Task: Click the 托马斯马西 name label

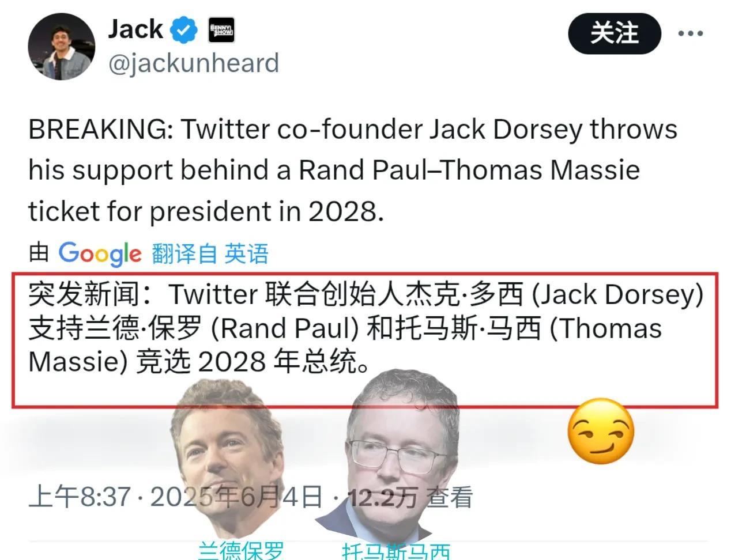Action: pos(396,551)
